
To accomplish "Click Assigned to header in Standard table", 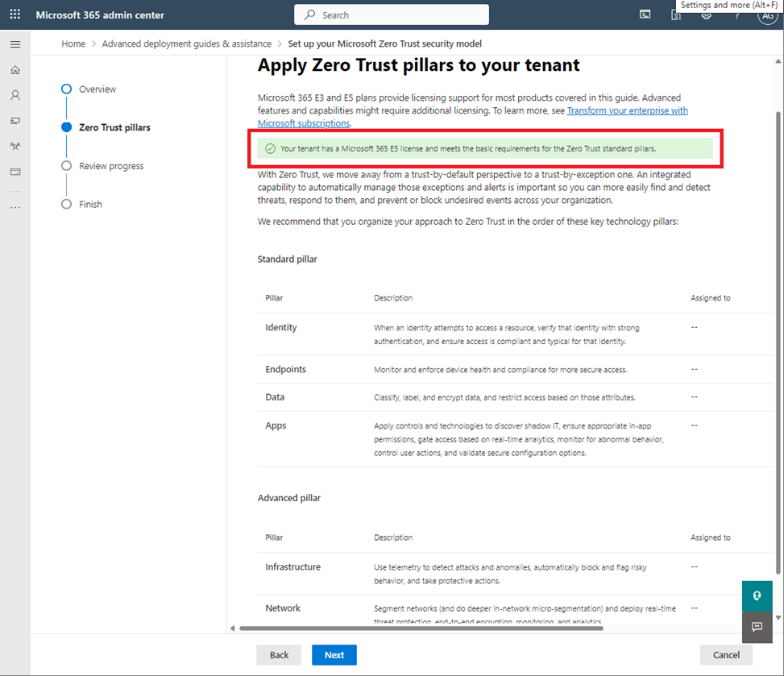I will coord(710,298).
